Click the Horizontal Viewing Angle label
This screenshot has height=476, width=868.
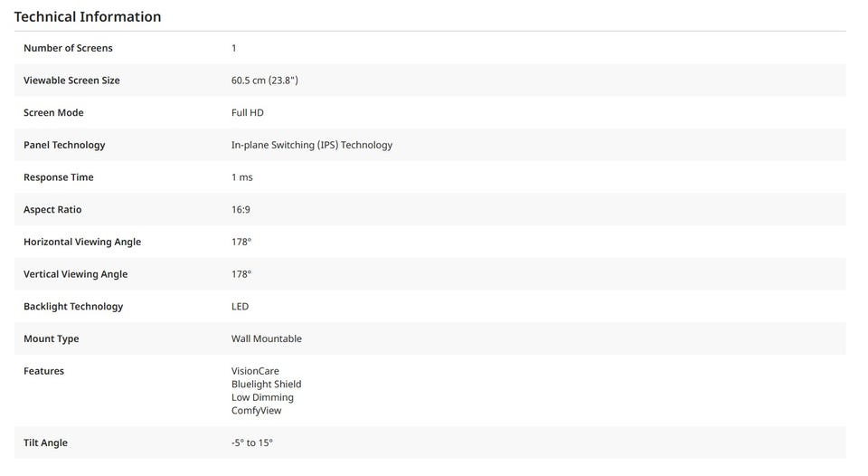[x=82, y=242]
